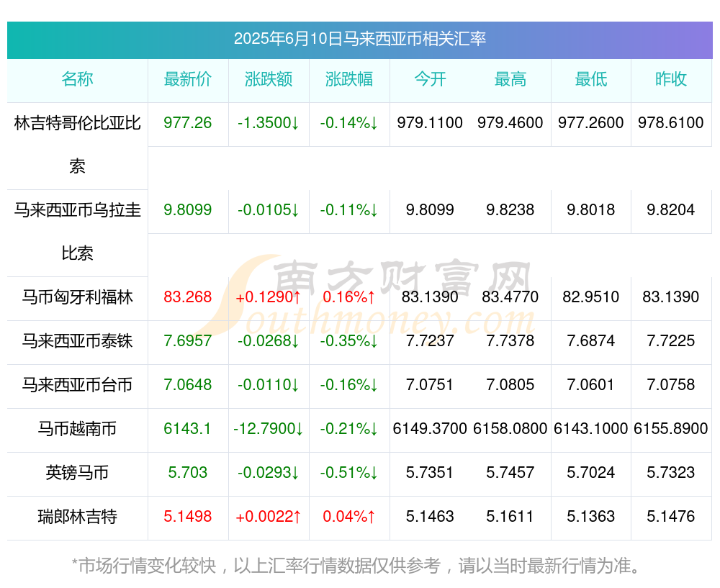
Task: Click change value -12.7900↓
Action: tap(269, 429)
